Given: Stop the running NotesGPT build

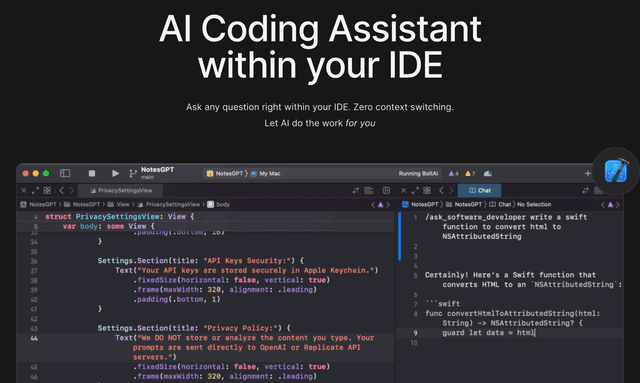Looking at the screenshot, I should click(x=92, y=173).
